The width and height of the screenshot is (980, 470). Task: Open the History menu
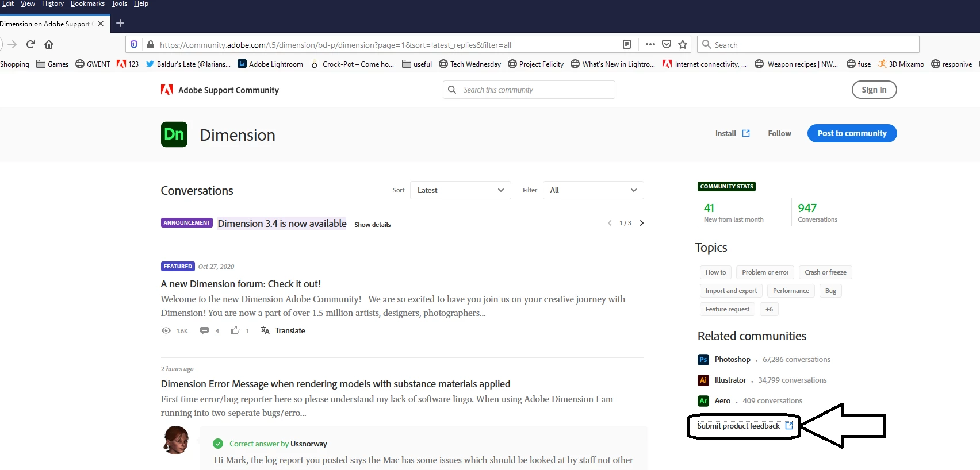tap(53, 3)
